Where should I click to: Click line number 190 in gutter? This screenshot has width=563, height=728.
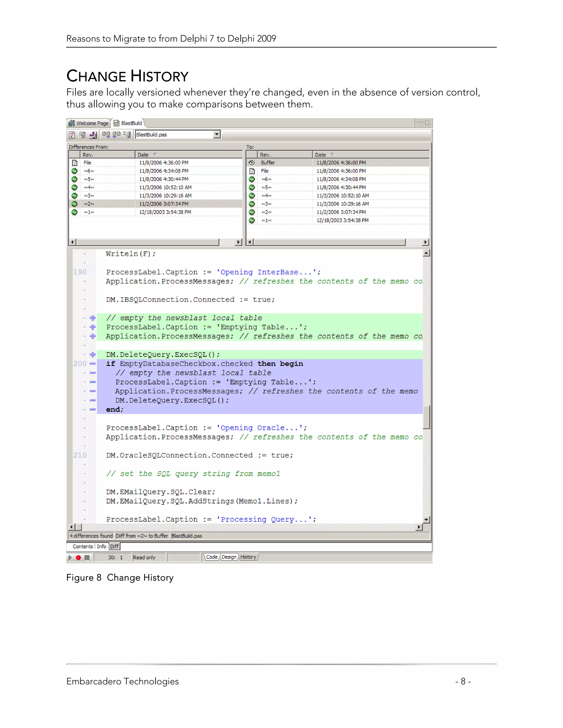pyautogui.click(x=80, y=272)
